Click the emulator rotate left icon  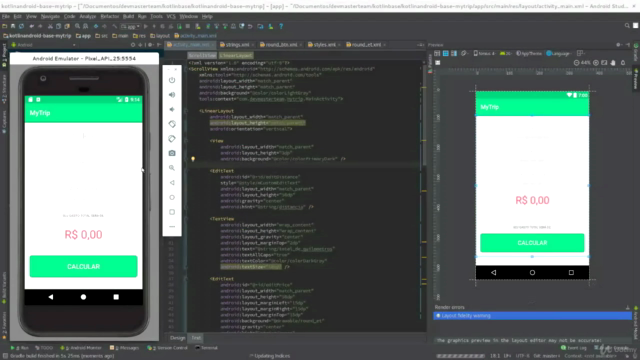[x=172, y=124]
